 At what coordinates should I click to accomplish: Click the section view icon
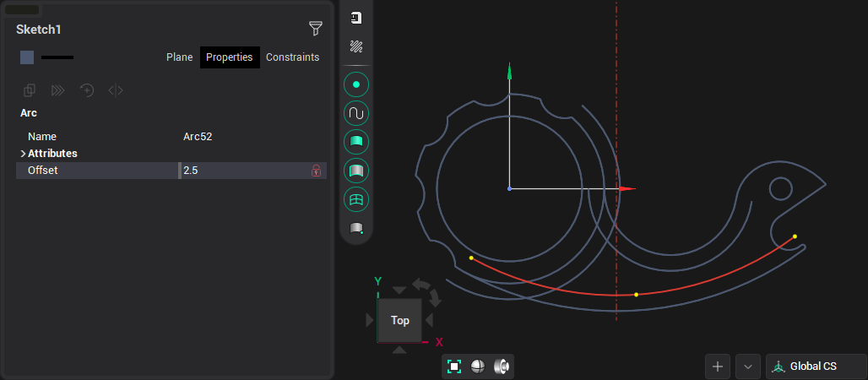tap(502, 366)
